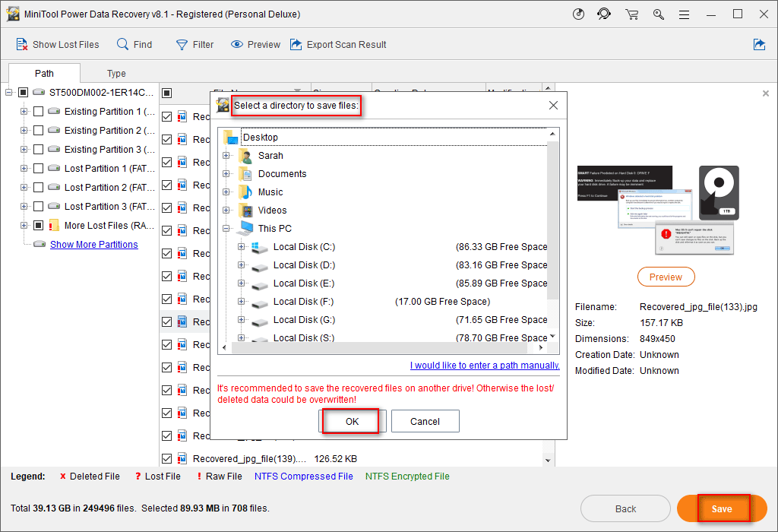Close the preview panel with small x
778x532 pixels.
coord(766,93)
